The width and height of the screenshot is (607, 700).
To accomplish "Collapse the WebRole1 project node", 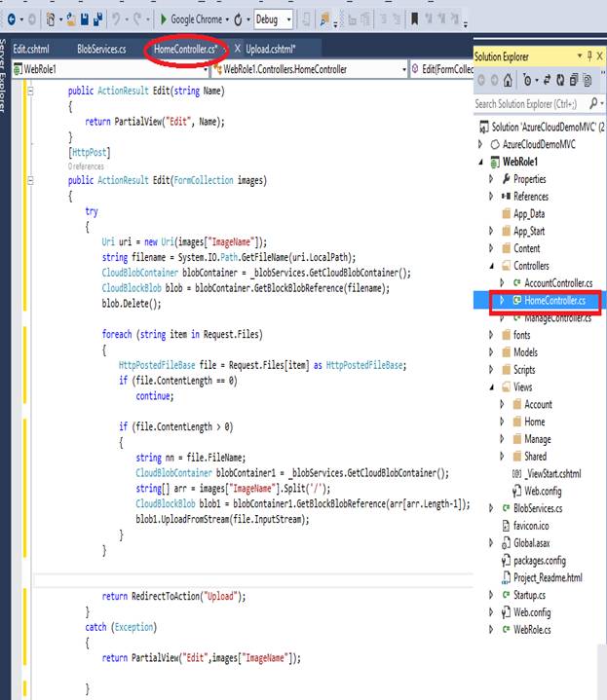I will [480, 162].
